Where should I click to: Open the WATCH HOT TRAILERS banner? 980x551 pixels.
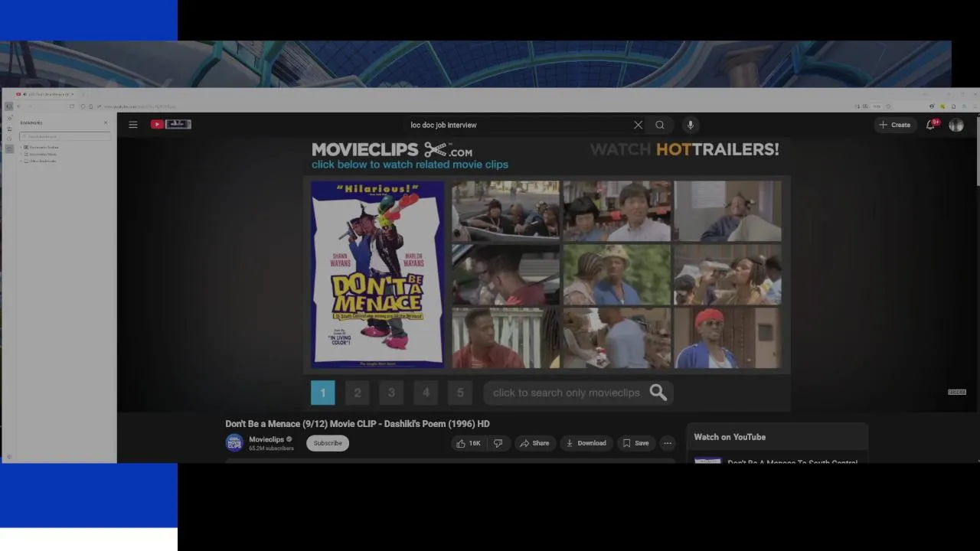click(x=684, y=149)
